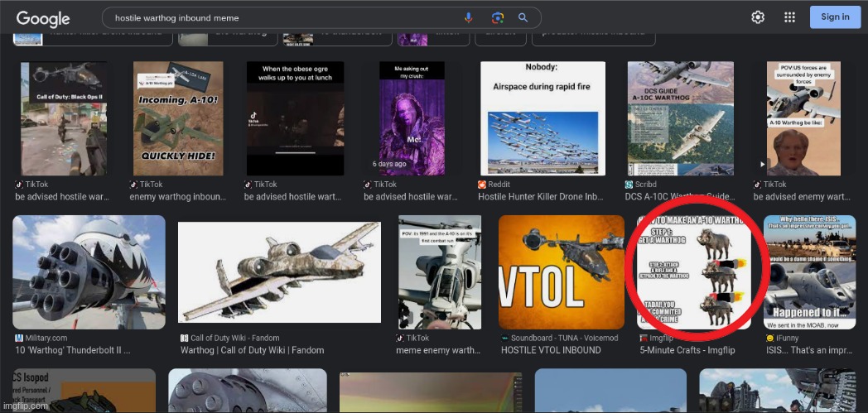Start voice search with microphone icon
The height and width of the screenshot is (413, 868).
click(x=468, y=17)
